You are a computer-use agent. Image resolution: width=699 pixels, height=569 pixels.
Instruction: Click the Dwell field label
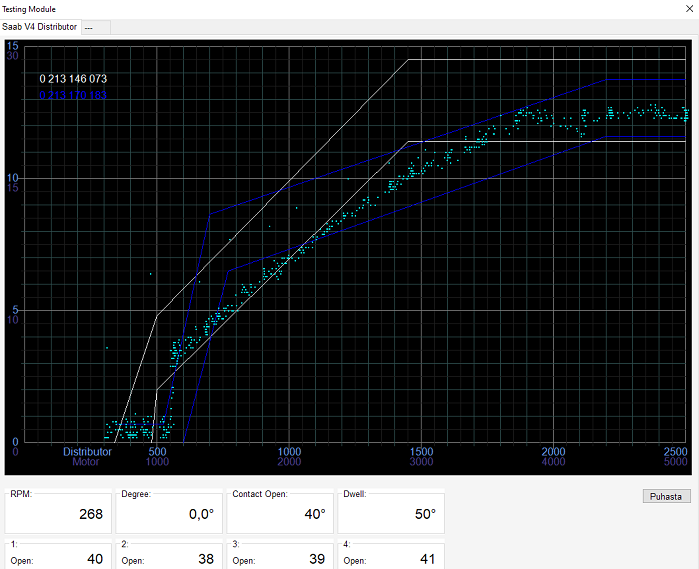[354, 494]
